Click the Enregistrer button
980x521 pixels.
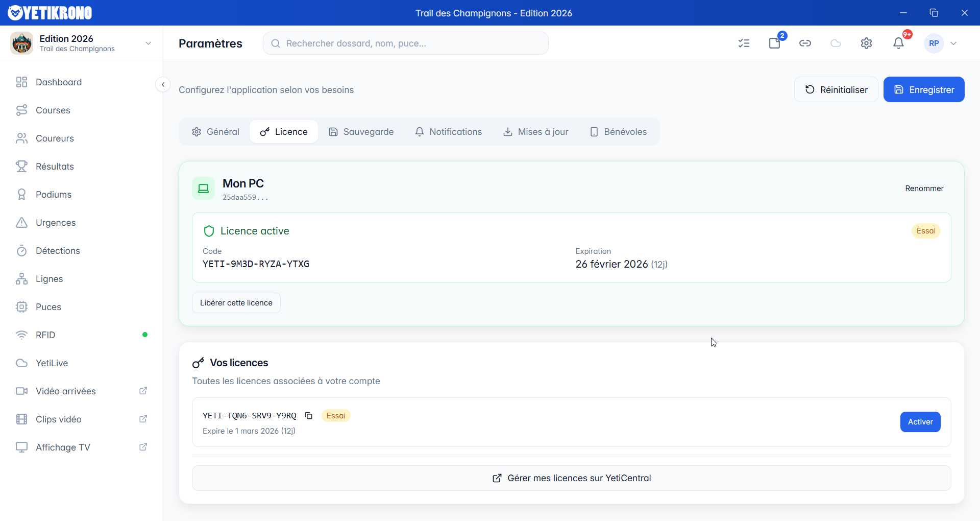pyautogui.click(x=923, y=90)
